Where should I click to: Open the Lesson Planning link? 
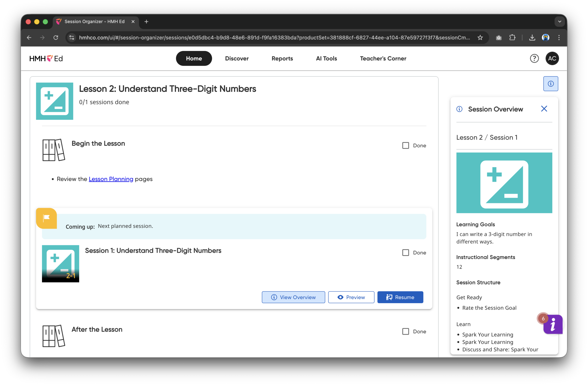click(111, 179)
